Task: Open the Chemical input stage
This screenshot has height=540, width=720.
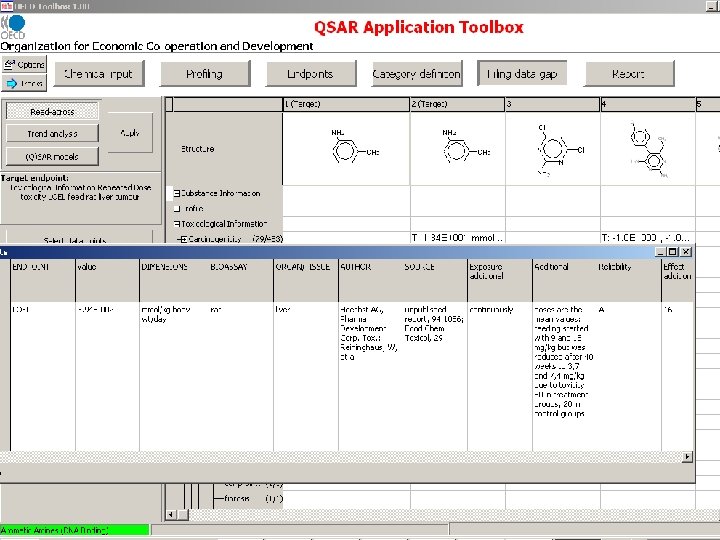Action: click(99, 73)
